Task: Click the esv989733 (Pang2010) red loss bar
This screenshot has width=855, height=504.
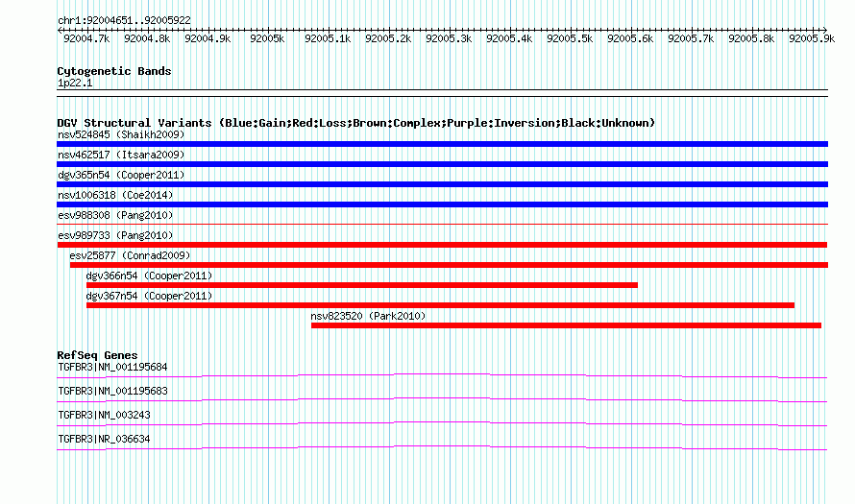Action: coord(442,245)
